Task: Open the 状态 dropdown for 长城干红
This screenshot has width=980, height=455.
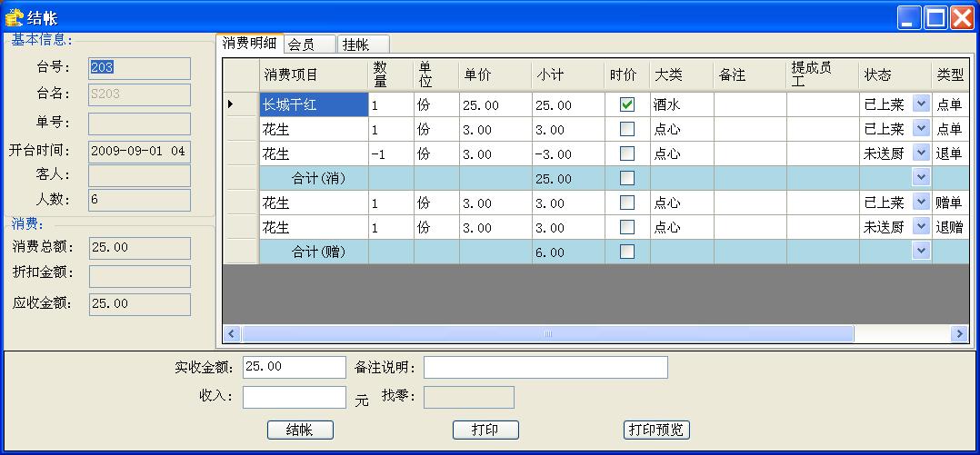Action: pyautogui.click(x=921, y=104)
